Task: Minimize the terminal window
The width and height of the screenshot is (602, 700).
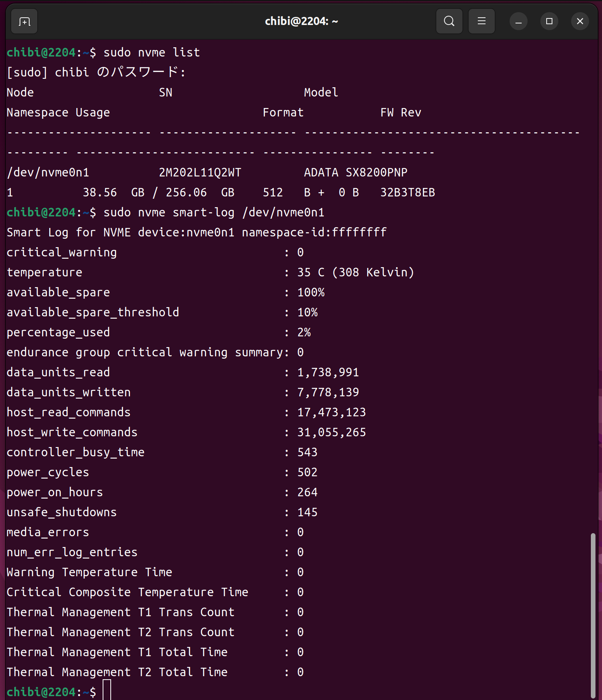Action: (x=518, y=22)
